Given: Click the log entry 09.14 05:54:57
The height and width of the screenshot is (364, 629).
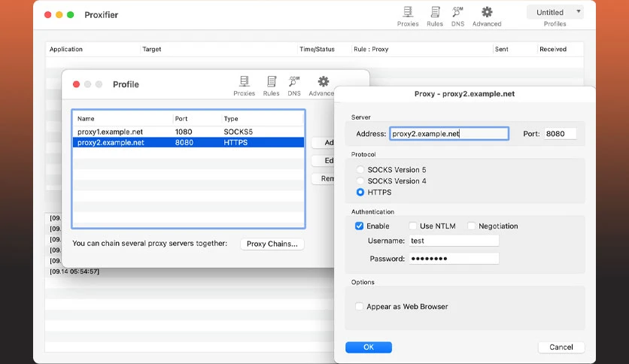Looking at the screenshot, I should pos(74,271).
